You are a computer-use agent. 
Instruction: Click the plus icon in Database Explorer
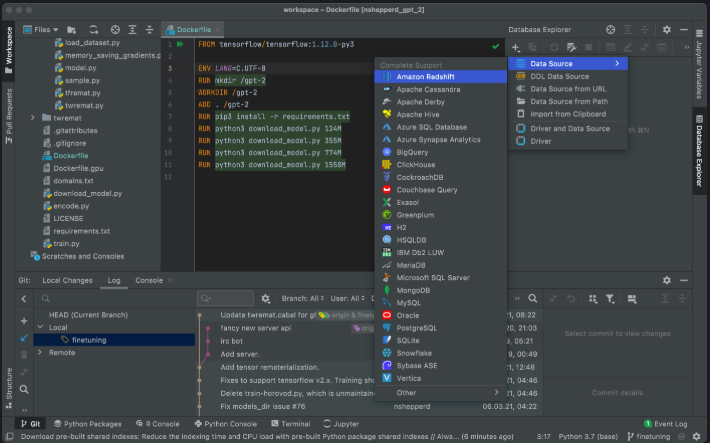pyautogui.click(x=515, y=47)
